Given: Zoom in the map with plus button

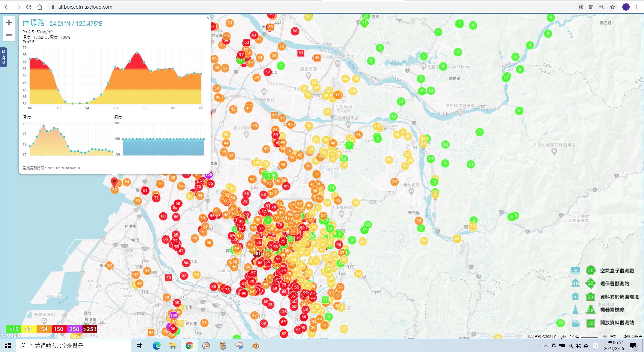Looking at the screenshot, I should click(x=9, y=23).
